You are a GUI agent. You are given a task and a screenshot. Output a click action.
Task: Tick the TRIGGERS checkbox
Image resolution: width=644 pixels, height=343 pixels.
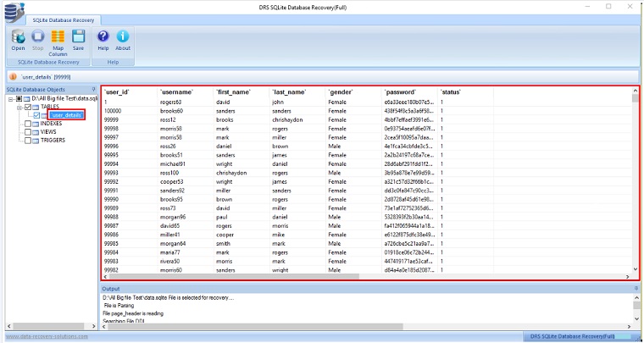click(x=28, y=141)
